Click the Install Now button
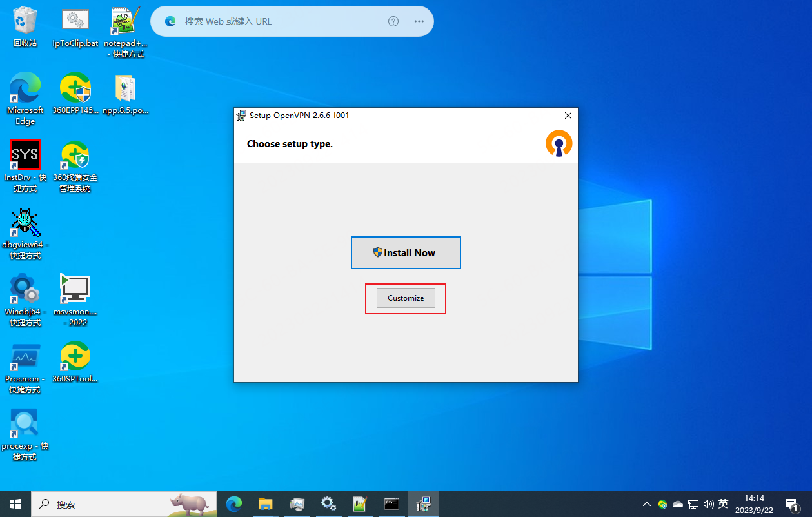Screen dimensions: 812x517 click(406, 252)
